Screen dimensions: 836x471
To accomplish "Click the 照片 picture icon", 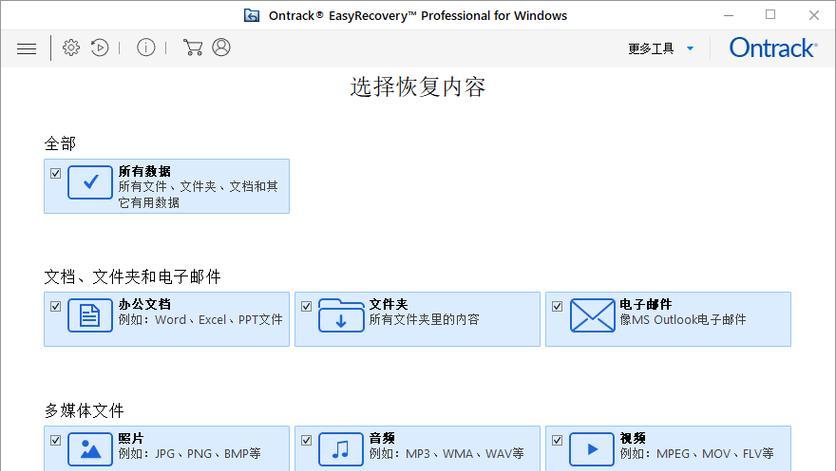I will tap(90, 449).
